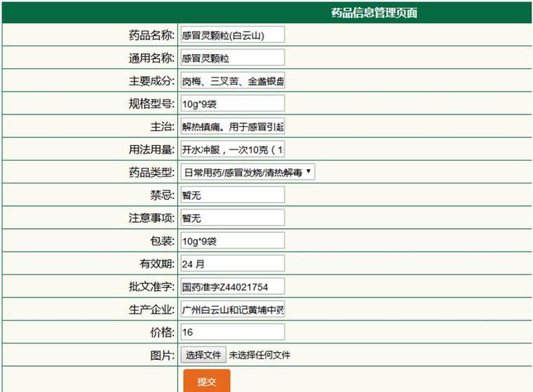Viewport: 533px width, 392px height.
Task: Click the 禁忌 label
Action: tap(162, 195)
